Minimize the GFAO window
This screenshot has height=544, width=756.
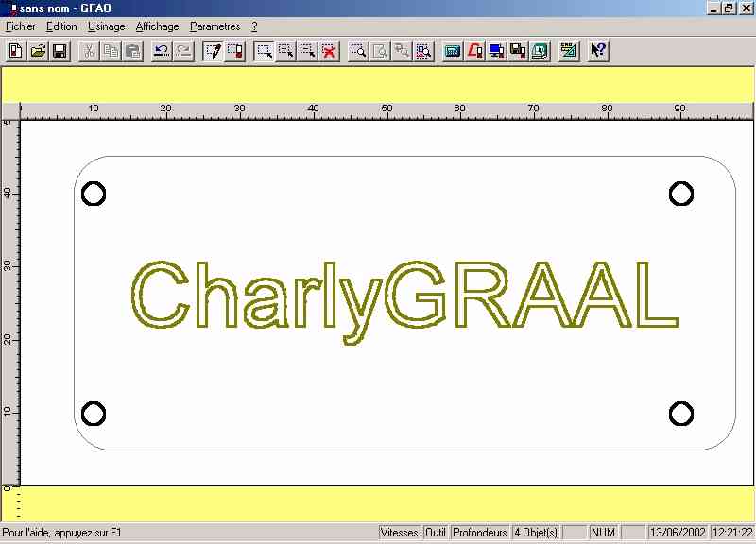713,8
